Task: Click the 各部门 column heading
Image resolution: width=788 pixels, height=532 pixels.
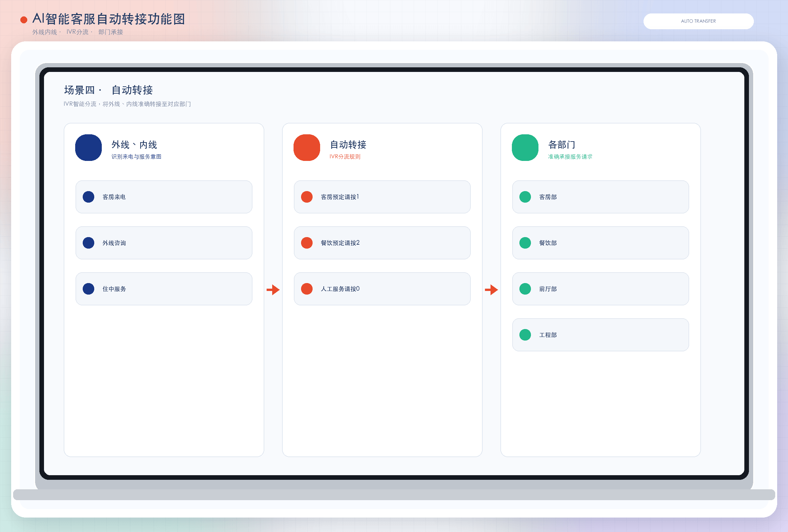Action: click(x=561, y=145)
